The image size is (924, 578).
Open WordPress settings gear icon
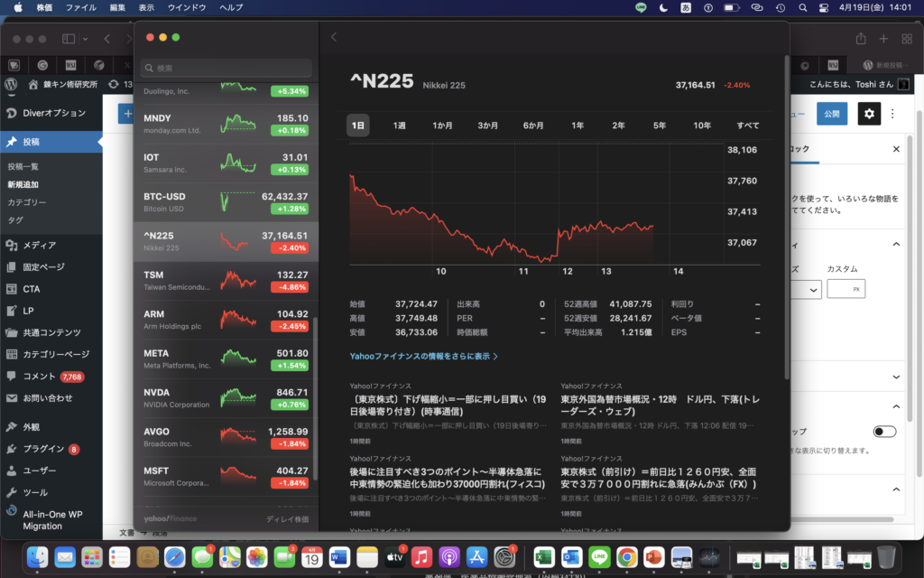point(869,114)
